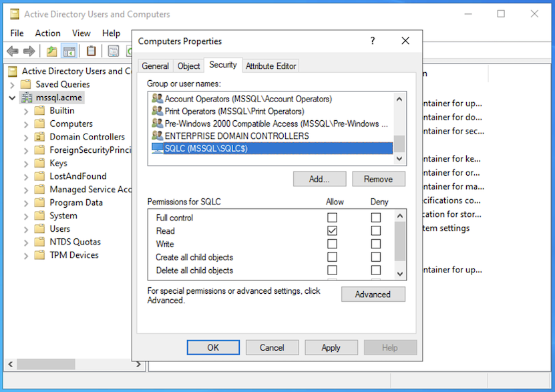Switch to the Attribute Editor tab
Image resolution: width=555 pixels, height=392 pixels.
(270, 65)
